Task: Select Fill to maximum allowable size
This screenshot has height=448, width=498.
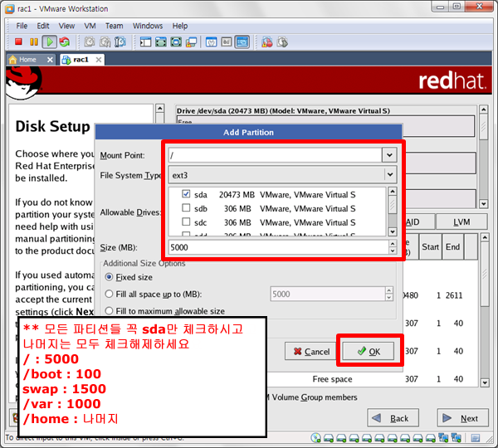Action: (109, 310)
